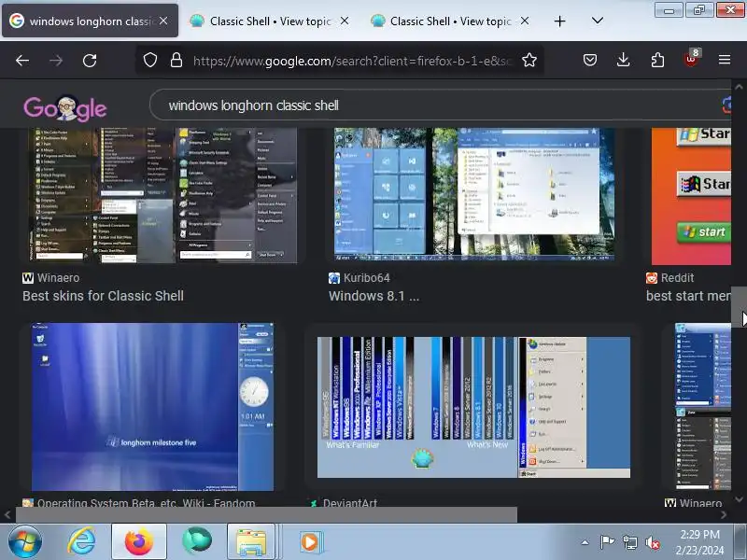Image resolution: width=747 pixels, height=560 pixels.
Task: Open the Reddit start buttons thumbnail
Action: (x=691, y=196)
